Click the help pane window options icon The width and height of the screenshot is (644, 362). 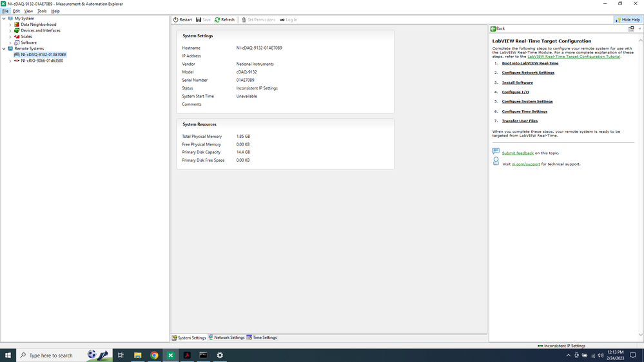[x=631, y=29]
